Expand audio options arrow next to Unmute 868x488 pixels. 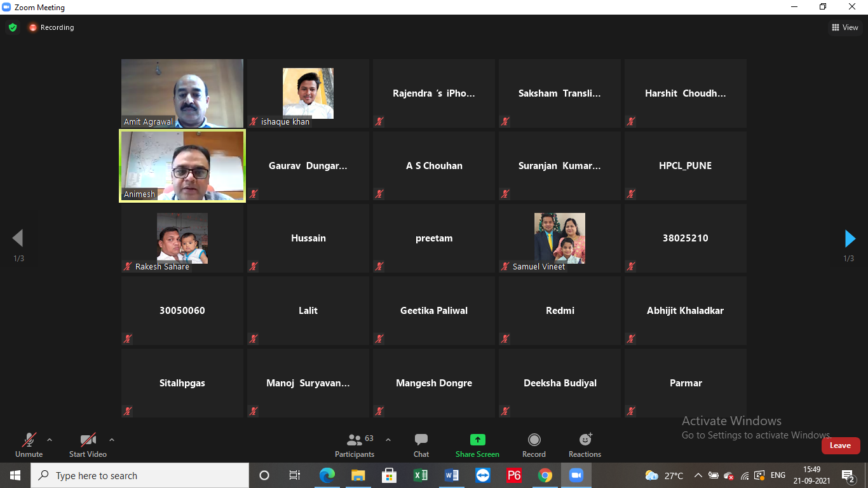coord(50,440)
